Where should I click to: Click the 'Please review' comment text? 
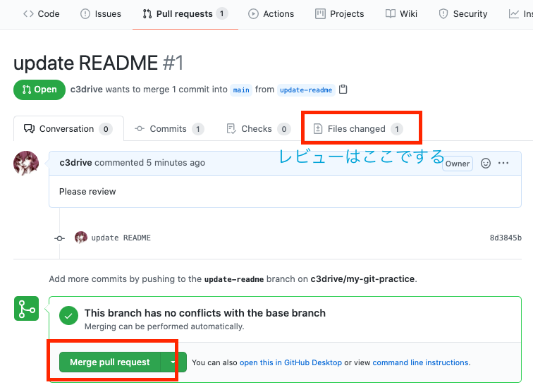pos(87,192)
